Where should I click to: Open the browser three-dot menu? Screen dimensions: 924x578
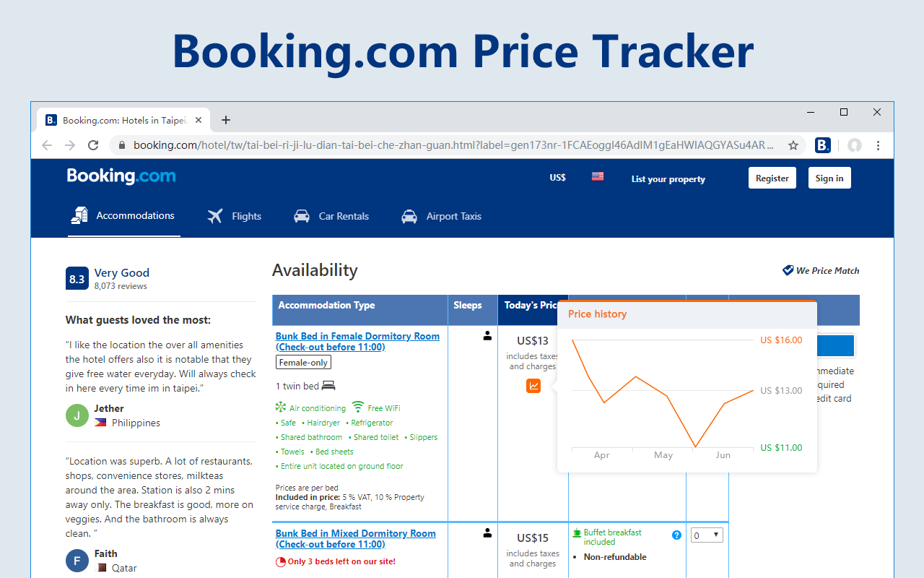[878, 145]
